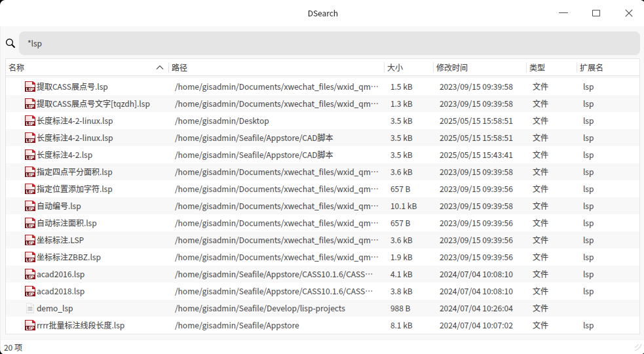Select file name acad2016.lsp
Screen dimensions: 644x354
(x=60, y=274)
